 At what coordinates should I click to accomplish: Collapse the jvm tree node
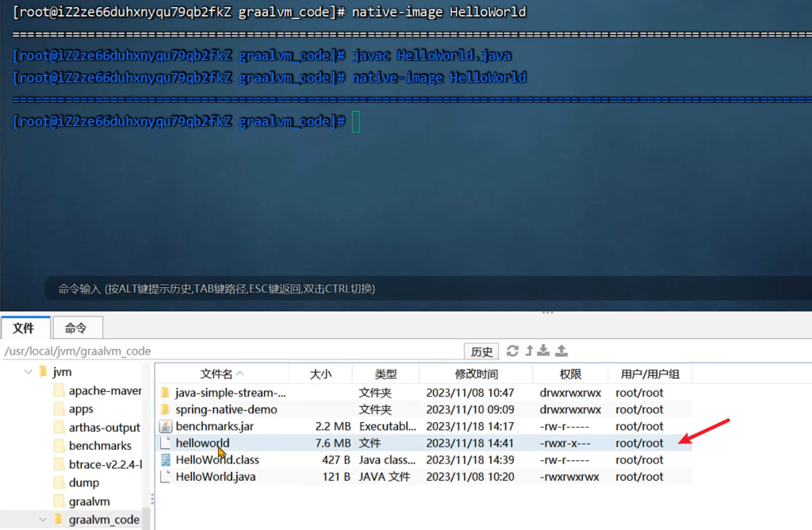tap(29, 371)
